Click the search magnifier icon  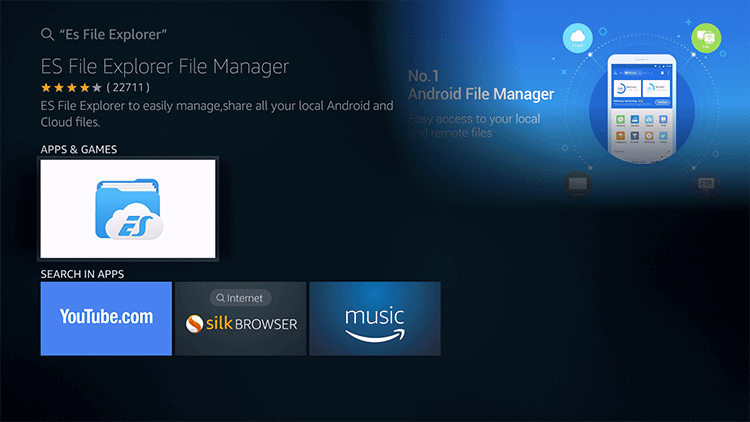47,34
